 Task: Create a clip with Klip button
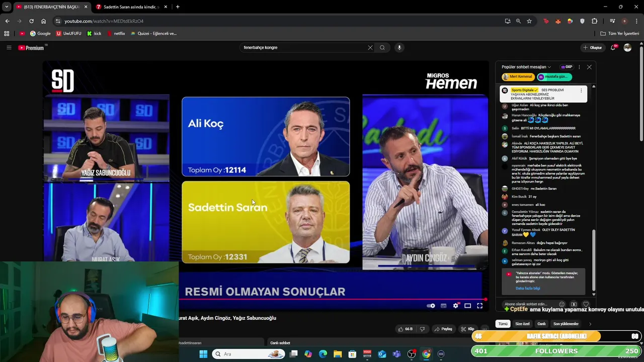coord(467,329)
